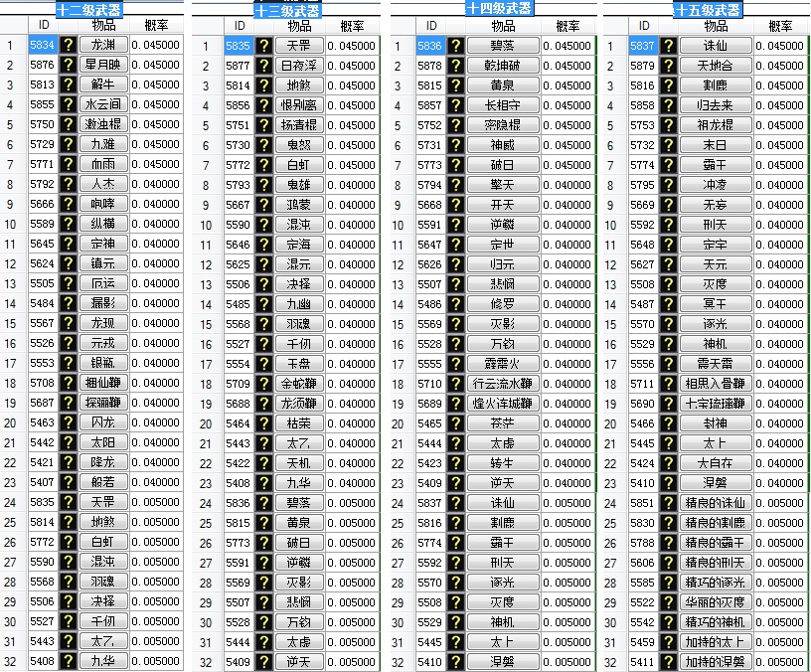Select the highlighted ID cell 5834
The image size is (811, 672).
tap(43, 45)
